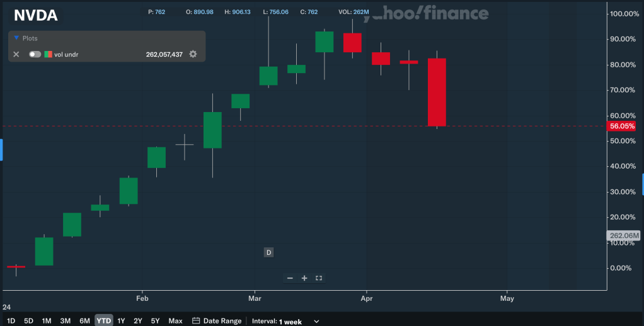Image resolution: width=644 pixels, height=326 pixels.
Task: Remove the vol undr plot with the X icon
Action: click(16, 55)
